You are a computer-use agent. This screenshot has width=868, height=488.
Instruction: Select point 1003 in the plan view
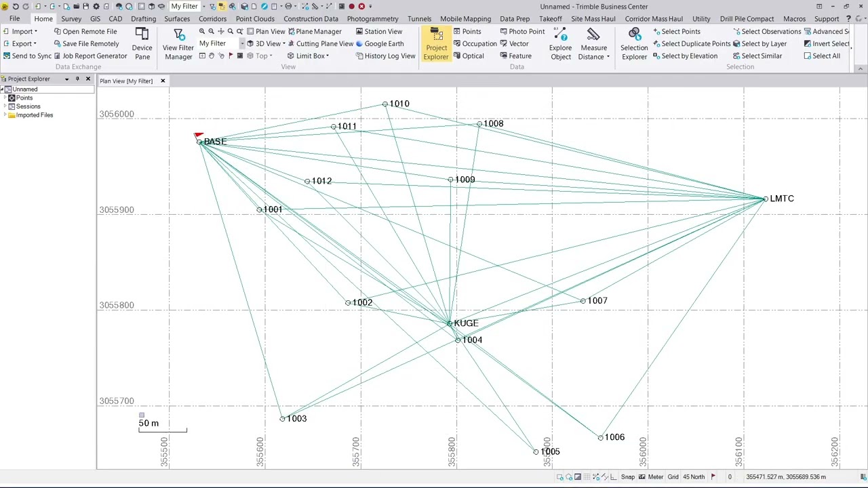(x=282, y=418)
